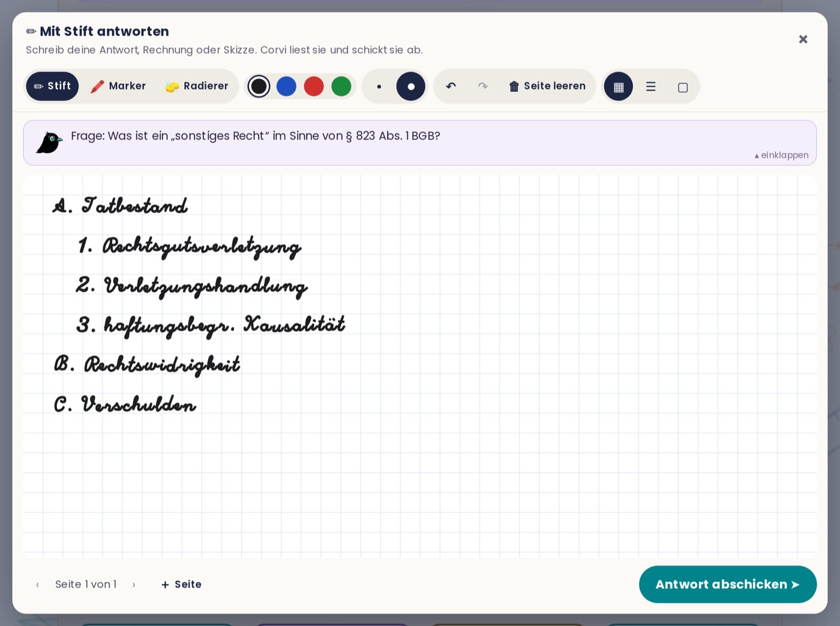The image size is (840, 626).
Task: Click handwritten 'C. Verschulden' line
Action: click(x=125, y=405)
